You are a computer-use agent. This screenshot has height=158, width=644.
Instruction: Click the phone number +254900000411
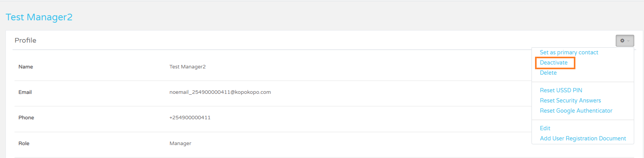coord(190,118)
